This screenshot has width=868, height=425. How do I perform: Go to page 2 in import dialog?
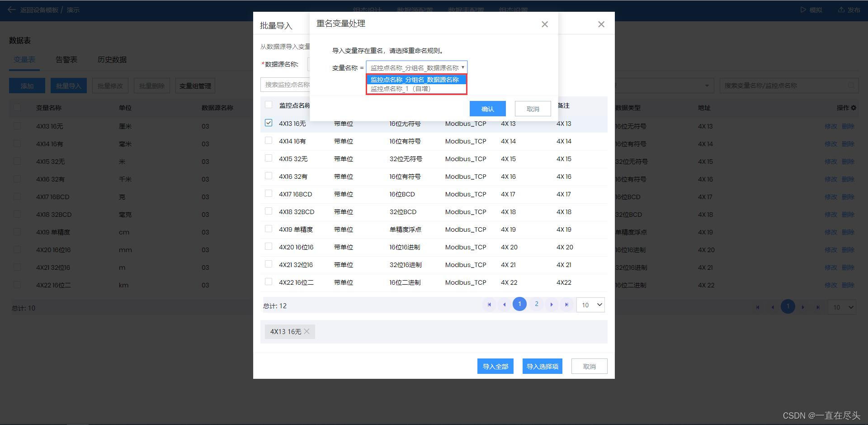[537, 304]
